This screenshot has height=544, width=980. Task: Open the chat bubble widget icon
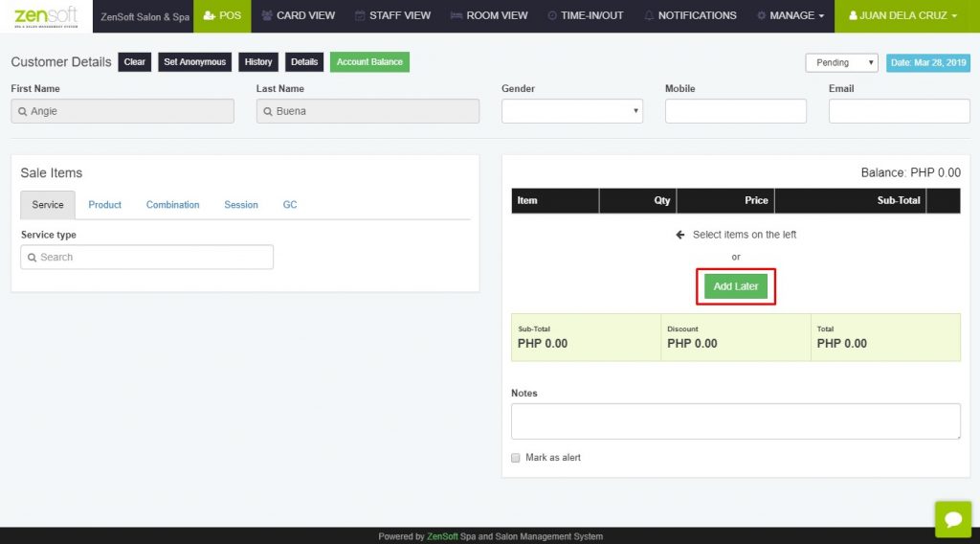(952, 519)
